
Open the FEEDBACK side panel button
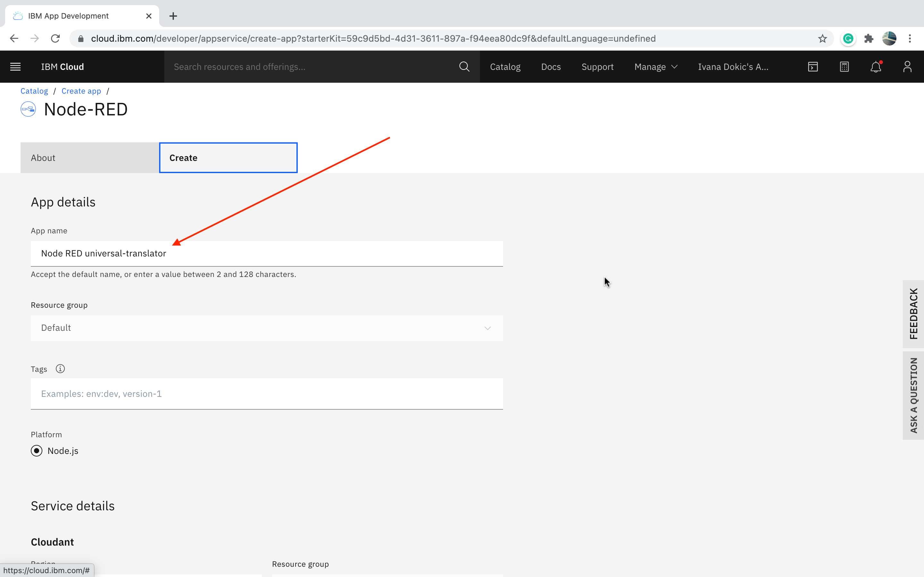coord(913,314)
